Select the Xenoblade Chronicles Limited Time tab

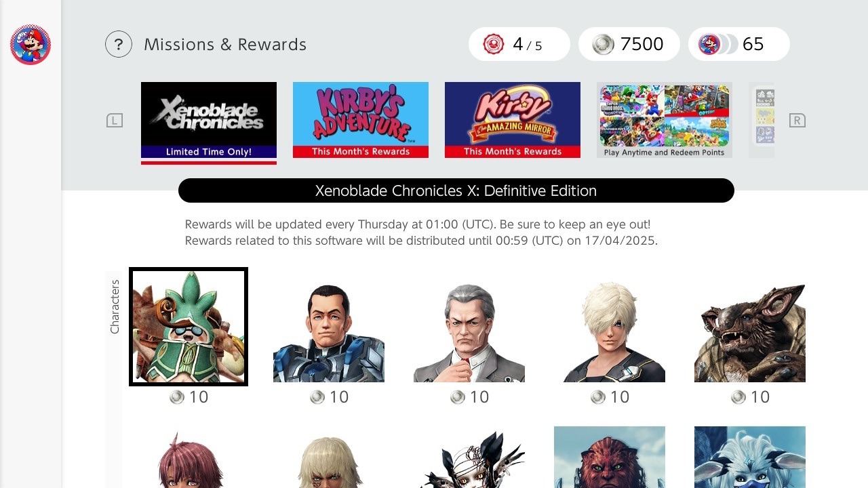[x=209, y=120]
